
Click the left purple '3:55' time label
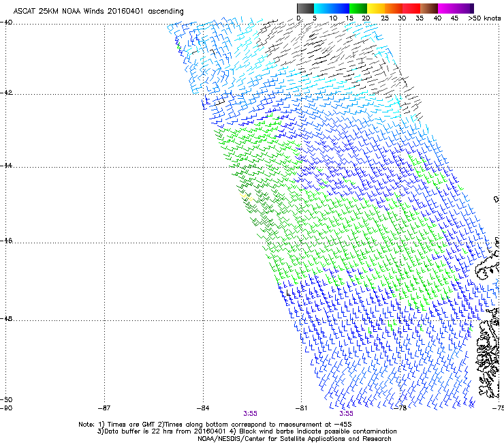(250, 414)
